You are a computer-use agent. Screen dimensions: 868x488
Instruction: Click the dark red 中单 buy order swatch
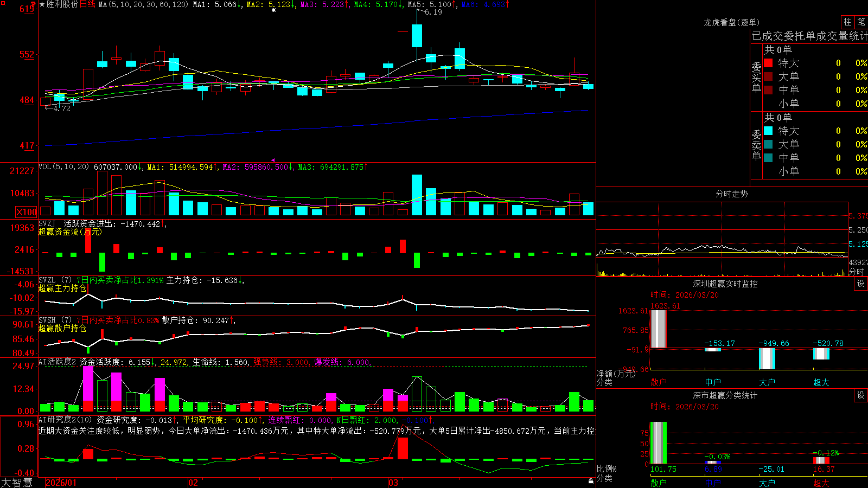[x=768, y=89]
